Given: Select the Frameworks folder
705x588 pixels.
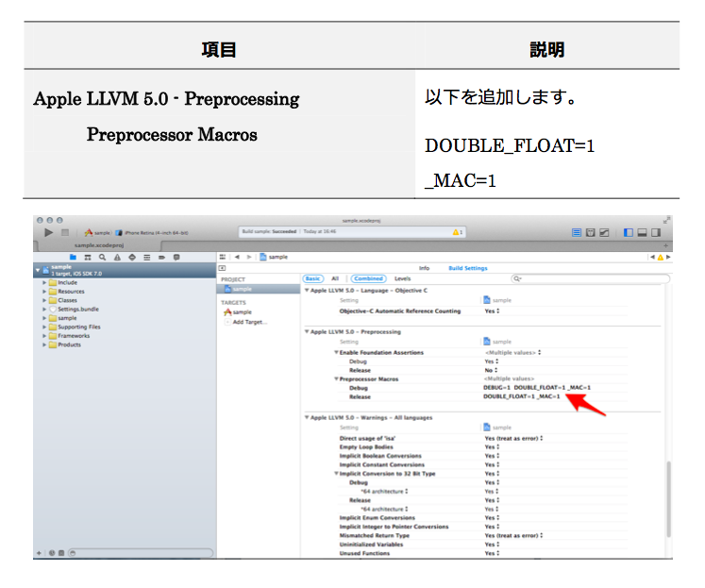Looking at the screenshot, I should 69,336.
